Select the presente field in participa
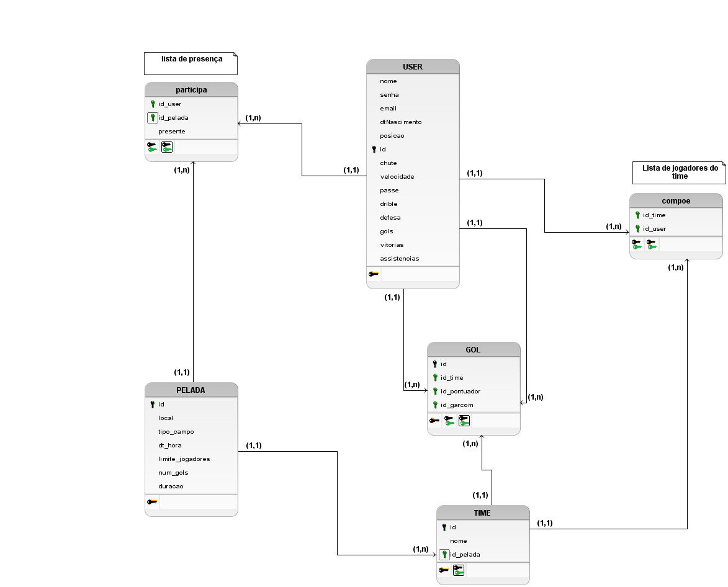Image resolution: width=728 pixels, height=587 pixels. point(171,132)
